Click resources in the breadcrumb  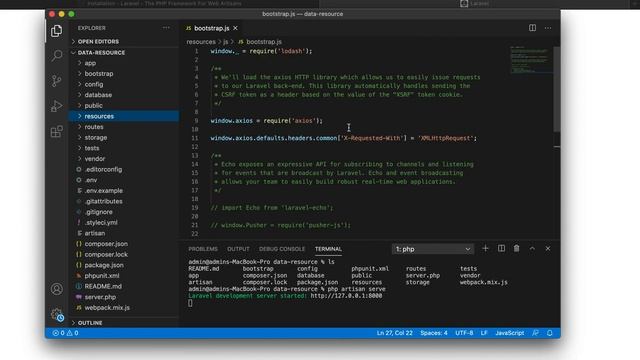point(201,42)
